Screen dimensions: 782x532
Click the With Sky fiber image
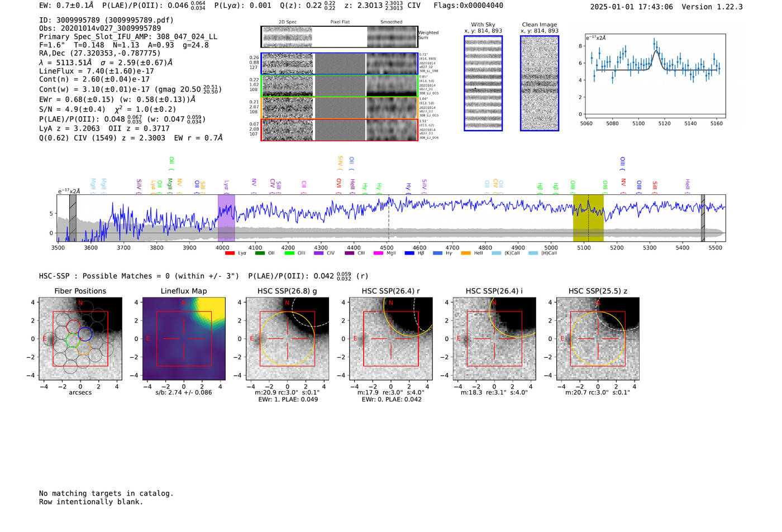coord(483,83)
